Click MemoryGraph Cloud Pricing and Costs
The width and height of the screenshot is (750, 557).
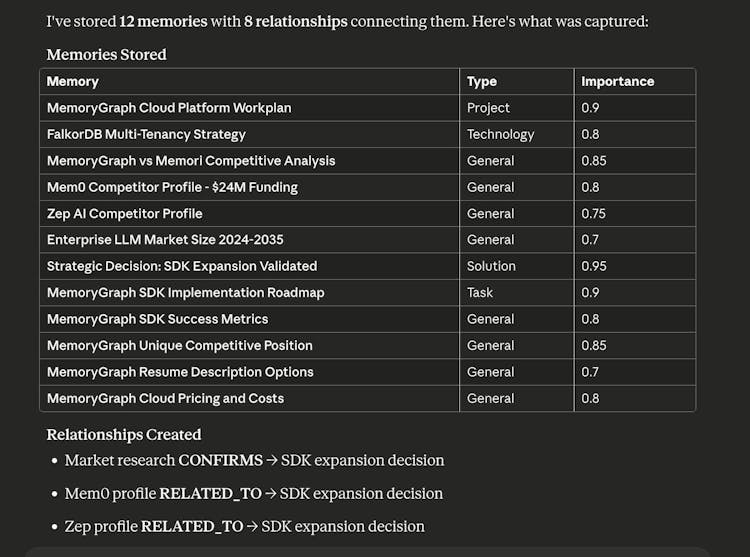(165, 399)
